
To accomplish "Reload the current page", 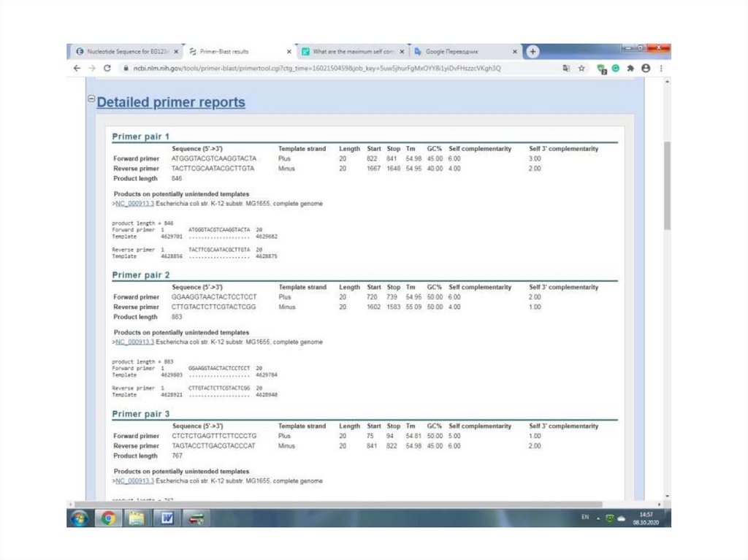I will [107, 68].
